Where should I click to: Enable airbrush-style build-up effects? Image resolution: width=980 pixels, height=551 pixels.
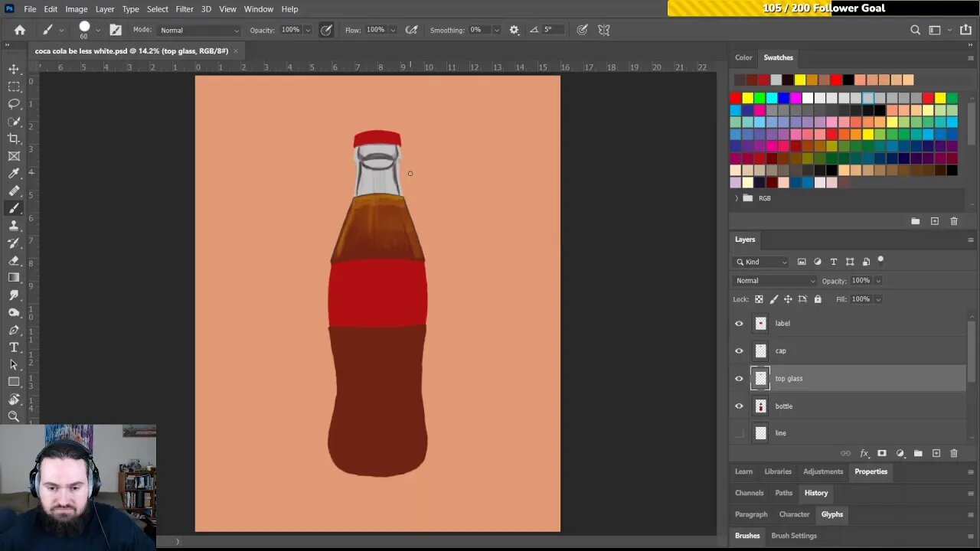pyautogui.click(x=412, y=30)
